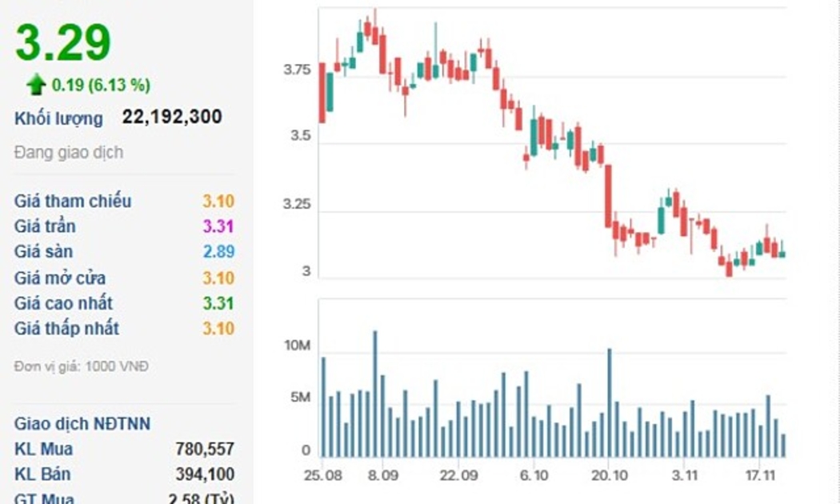
Task: Click the Đang giao dịch status text
Action: click(x=69, y=152)
